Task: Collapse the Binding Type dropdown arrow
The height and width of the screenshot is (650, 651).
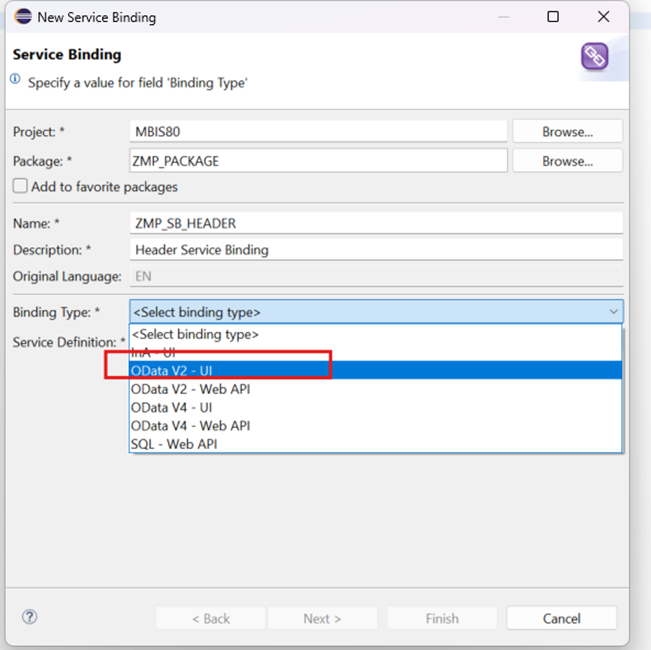Action: pos(612,312)
